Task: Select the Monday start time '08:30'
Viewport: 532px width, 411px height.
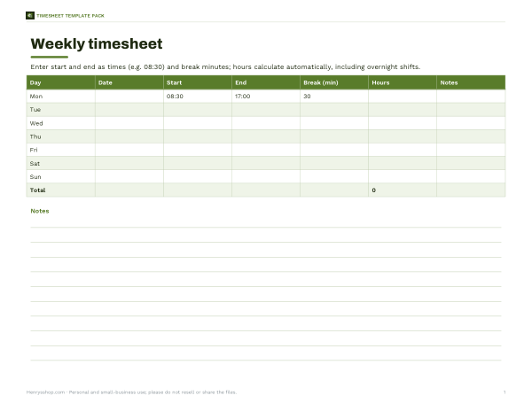Action: tap(175, 97)
